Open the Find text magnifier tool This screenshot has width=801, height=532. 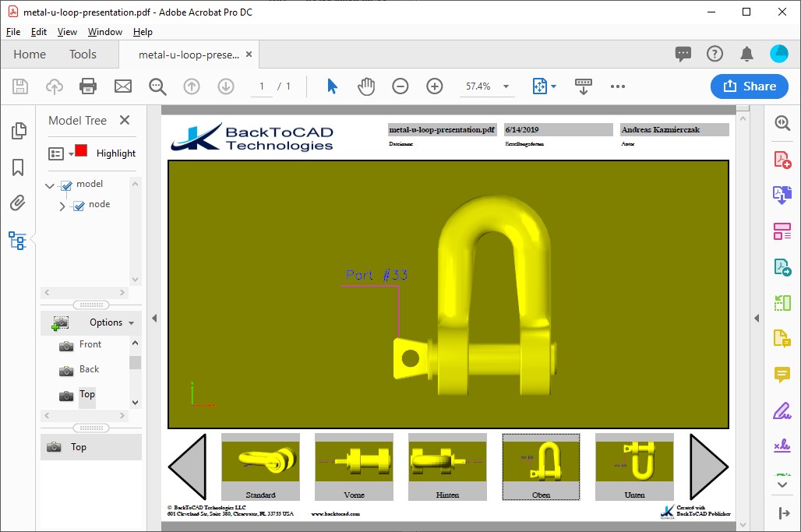(x=157, y=86)
